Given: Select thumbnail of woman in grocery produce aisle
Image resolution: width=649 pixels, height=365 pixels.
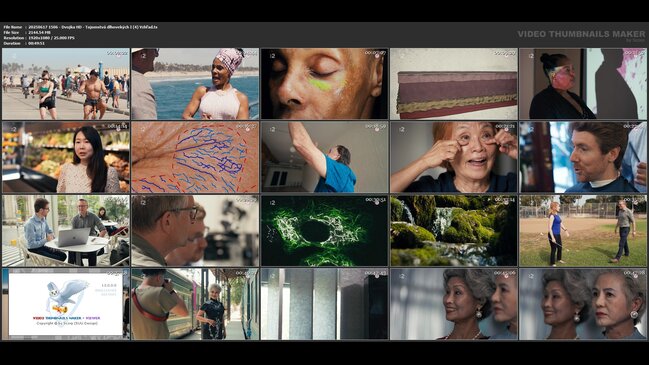Looking at the screenshot, I should (x=66, y=157).
